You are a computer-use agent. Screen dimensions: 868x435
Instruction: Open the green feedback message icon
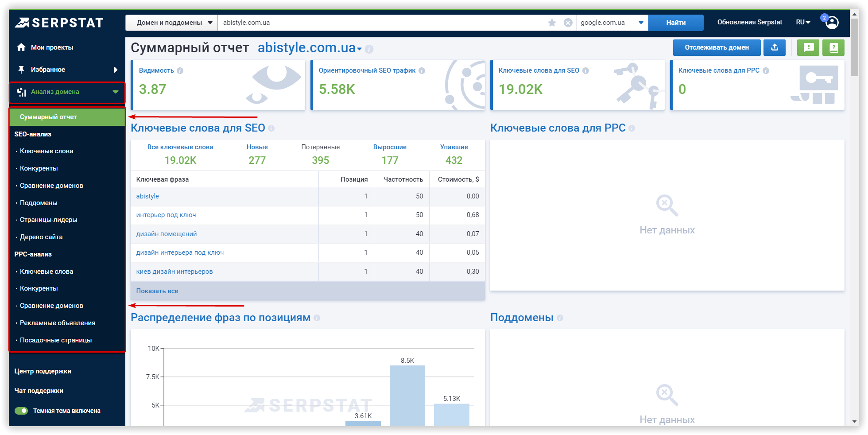(808, 47)
